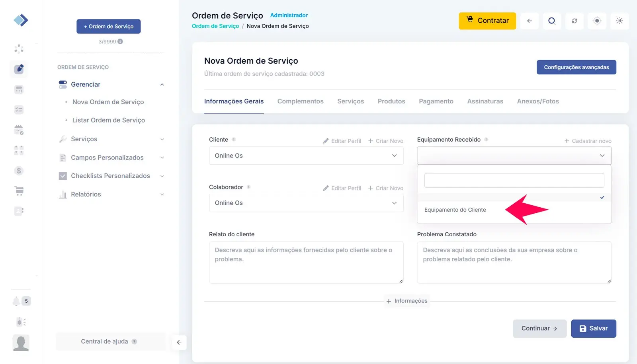Click the search magnifier icon in header

click(x=551, y=21)
